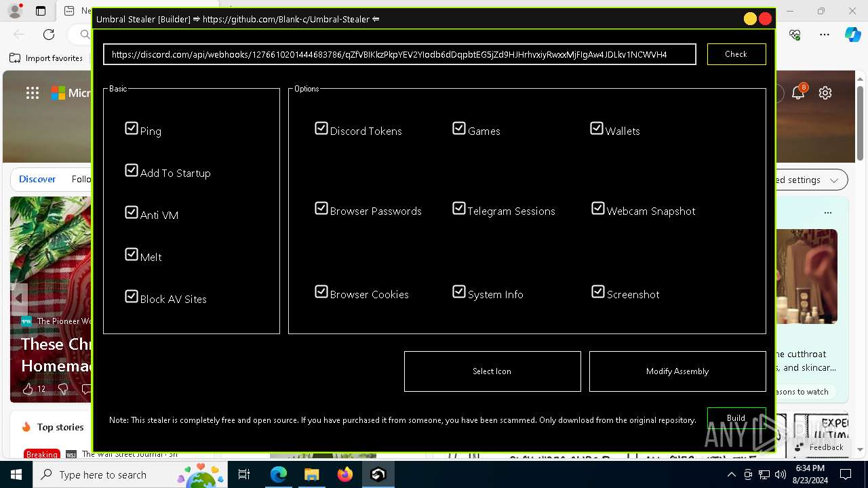Open the notifications bell on the Edge new tab page
The height and width of the screenshot is (488, 868).
coord(798,93)
